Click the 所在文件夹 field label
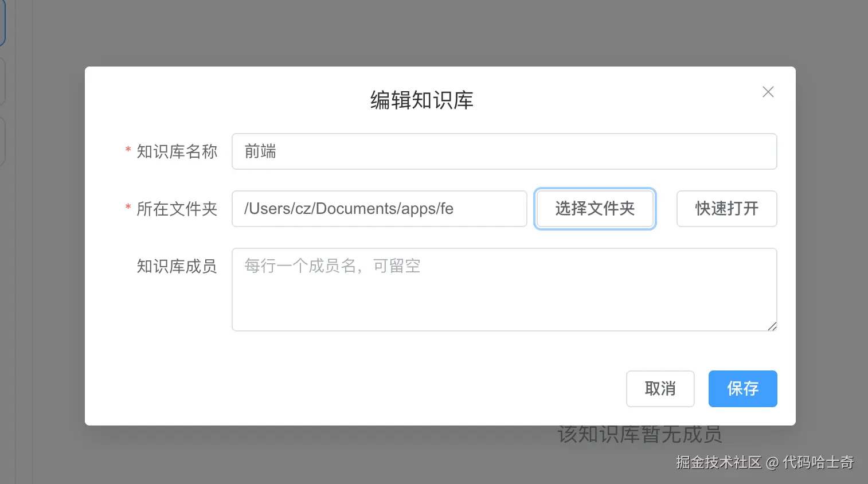The image size is (868, 484). [x=176, y=209]
